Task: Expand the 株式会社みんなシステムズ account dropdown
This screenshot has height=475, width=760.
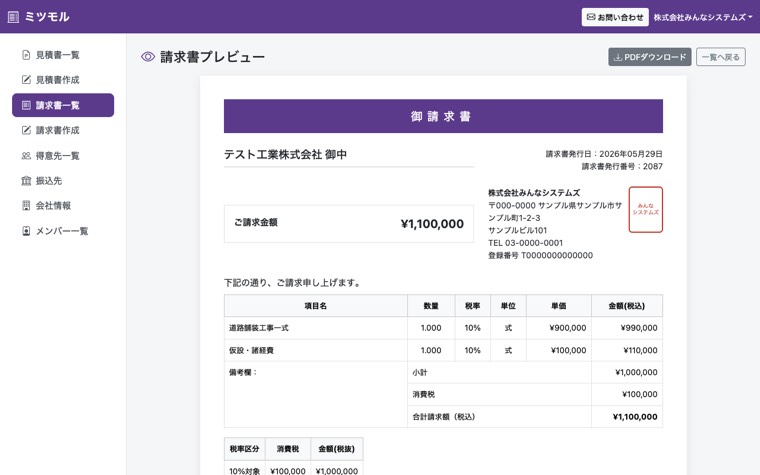Action: point(703,17)
